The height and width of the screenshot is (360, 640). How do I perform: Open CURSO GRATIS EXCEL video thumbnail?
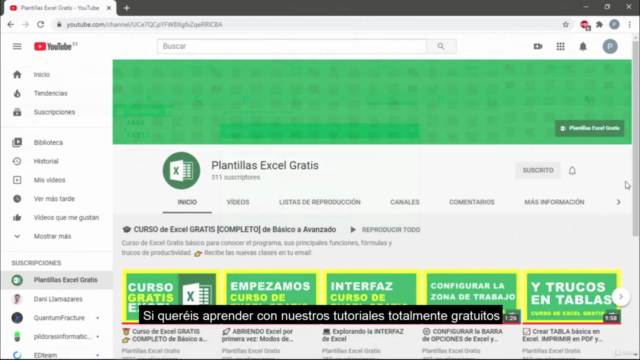pos(171,297)
